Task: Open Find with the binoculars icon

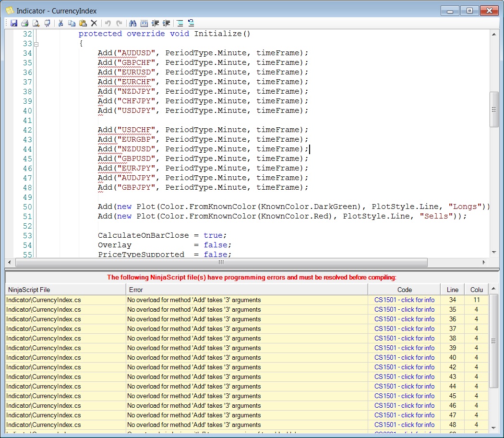Action: (x=132, y=23)
